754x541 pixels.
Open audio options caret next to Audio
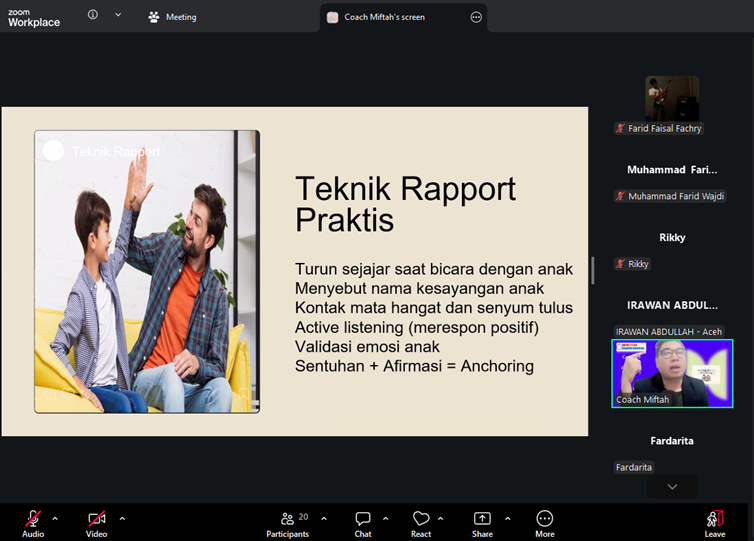tap(55, 518)
